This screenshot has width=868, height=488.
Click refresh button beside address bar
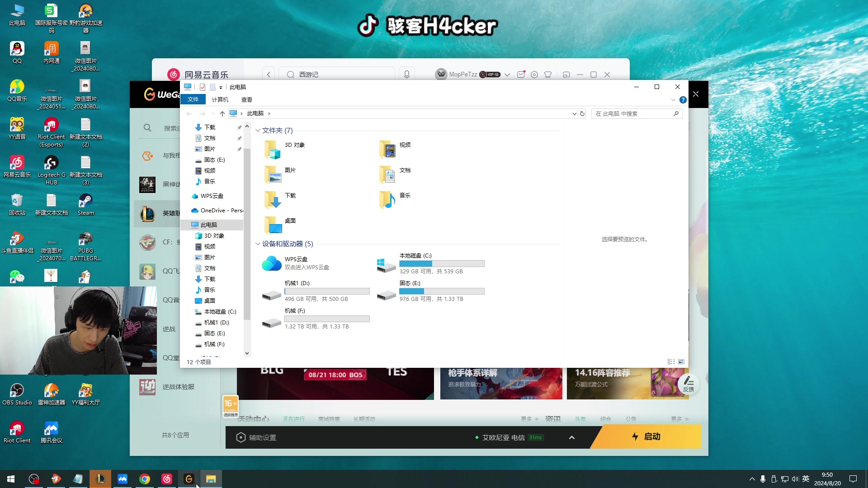[582, 113]
